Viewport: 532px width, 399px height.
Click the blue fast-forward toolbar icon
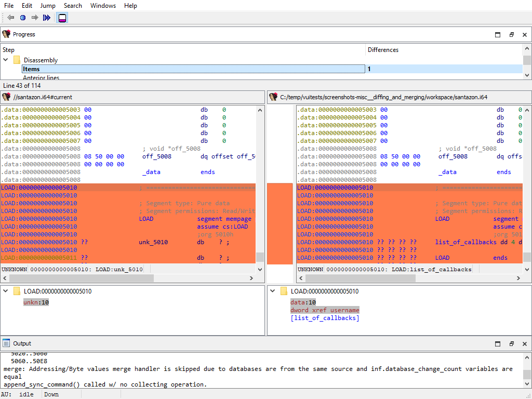[47, 18]
